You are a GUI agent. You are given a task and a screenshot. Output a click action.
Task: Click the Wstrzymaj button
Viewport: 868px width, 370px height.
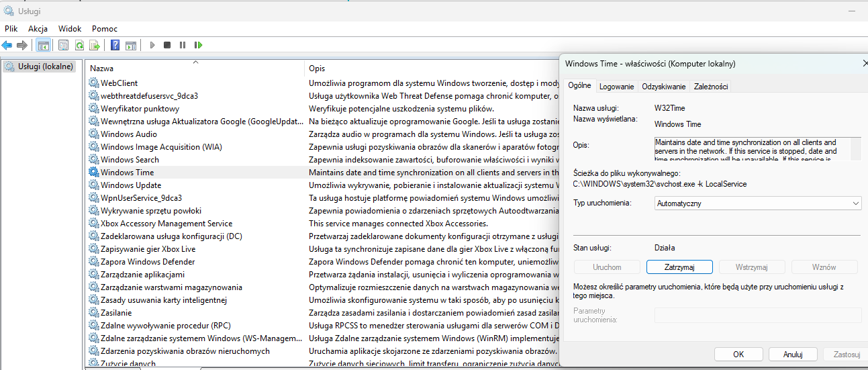752,267
